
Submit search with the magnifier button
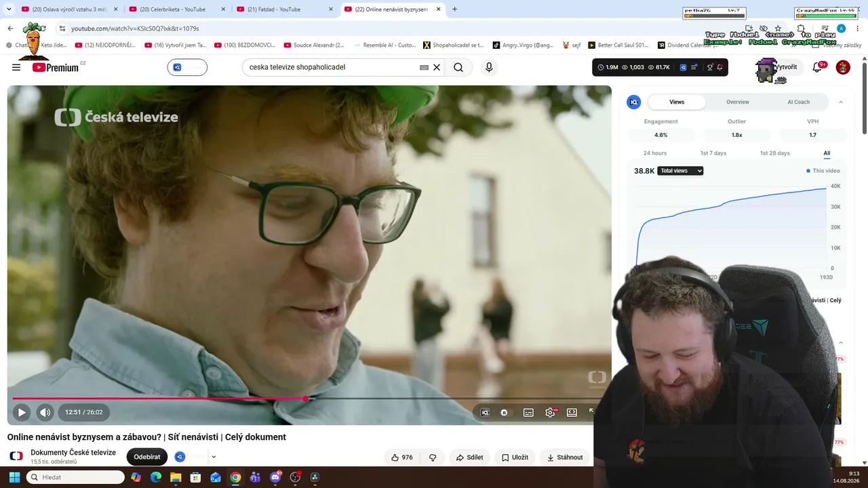pos(458,67)
